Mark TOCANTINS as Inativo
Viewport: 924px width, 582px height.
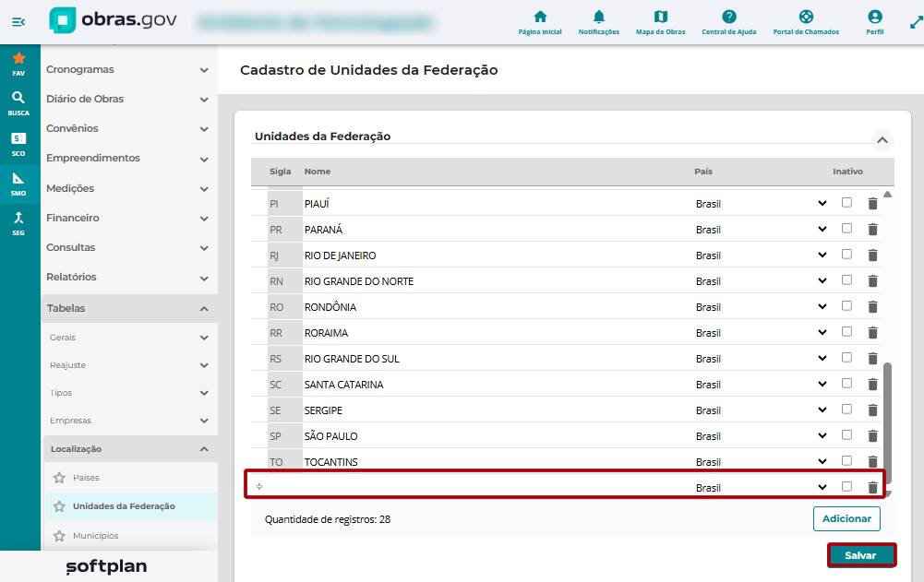tap(846, 460)
